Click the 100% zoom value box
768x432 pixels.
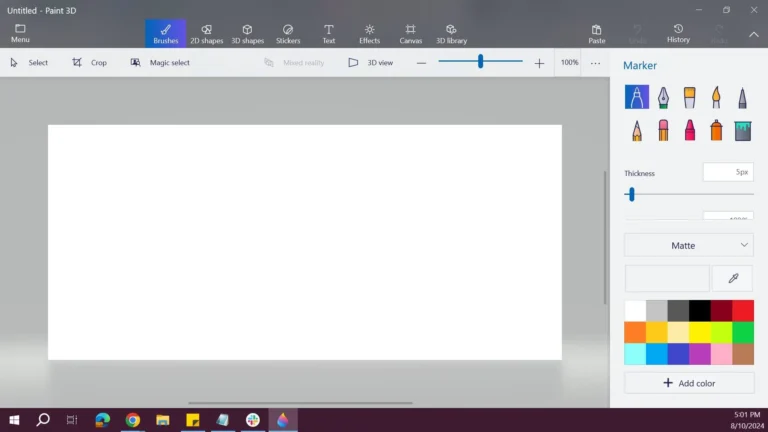click(569, 63)
